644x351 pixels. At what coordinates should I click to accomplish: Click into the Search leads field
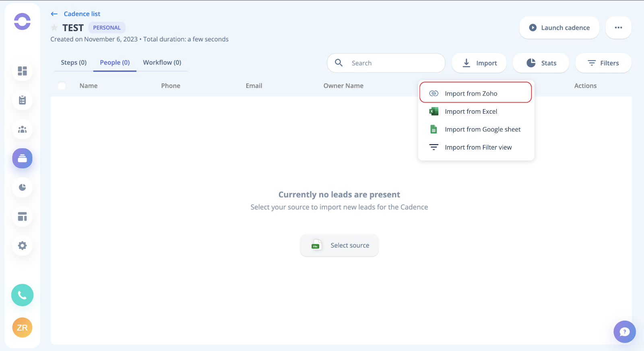(x=392, y=63)
